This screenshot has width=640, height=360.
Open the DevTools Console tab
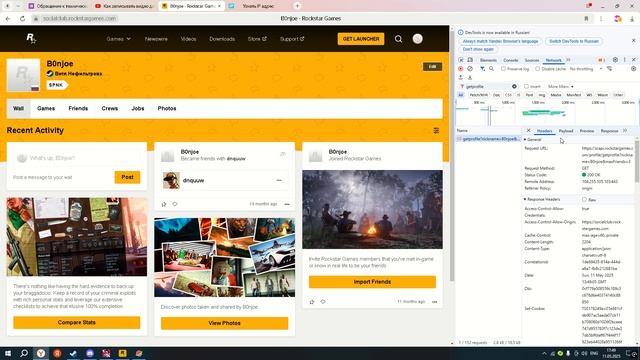click(511, 60)
